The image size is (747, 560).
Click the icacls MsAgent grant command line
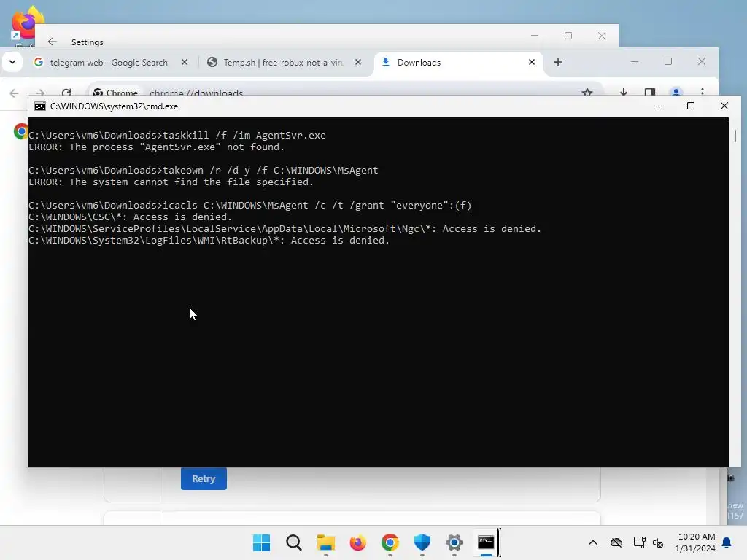250,205
